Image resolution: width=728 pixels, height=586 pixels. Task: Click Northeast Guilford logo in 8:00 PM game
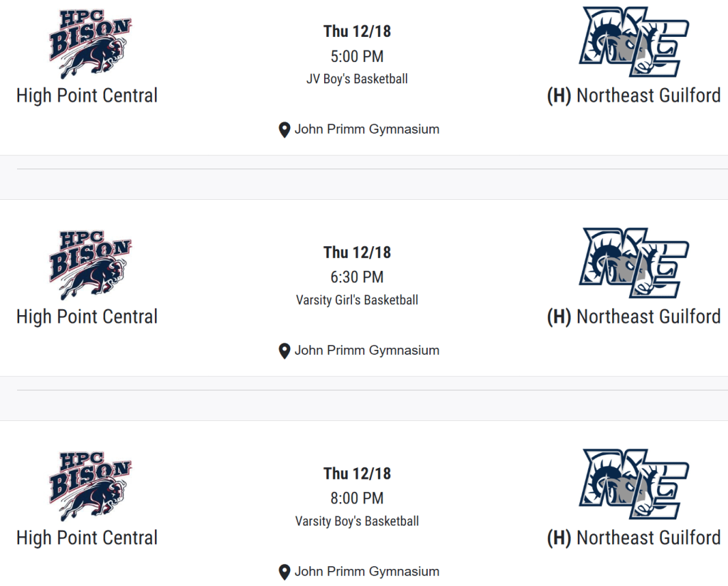coord(633,484)
